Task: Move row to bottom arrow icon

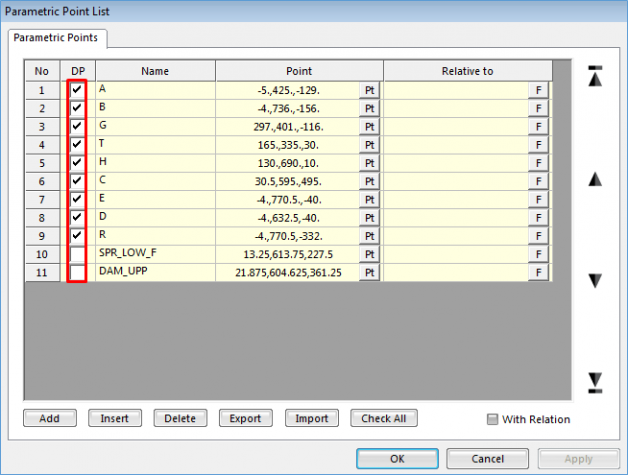Action: pos(595,382)
